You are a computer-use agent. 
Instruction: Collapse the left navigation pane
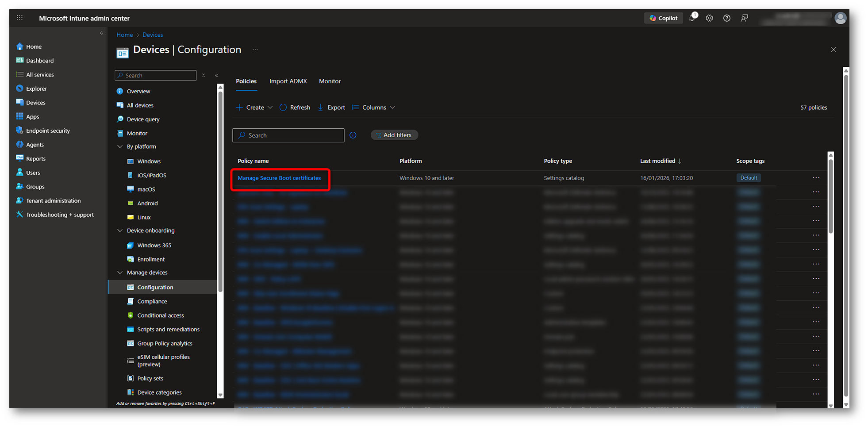click(x=101, y=33)
